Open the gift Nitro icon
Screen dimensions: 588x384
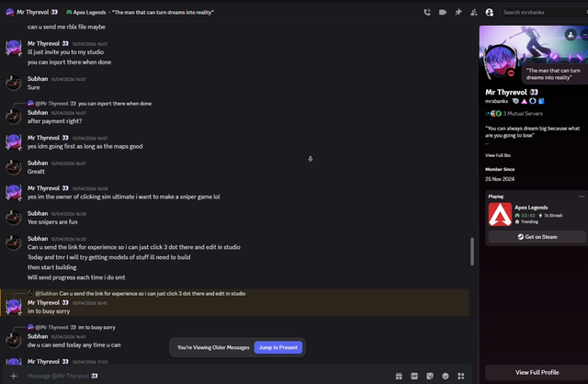pyautogui.click(x=399, y=376)
